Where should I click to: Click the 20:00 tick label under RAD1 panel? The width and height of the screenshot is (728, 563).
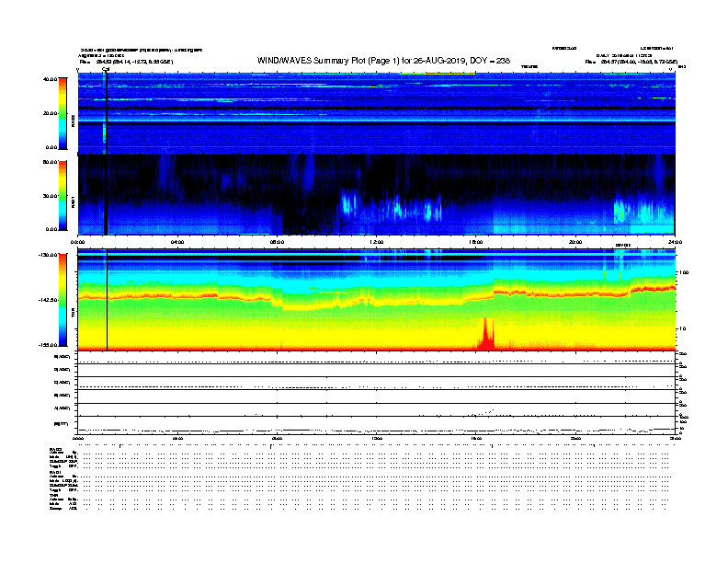pyautogui.click(x=575, y=242)
